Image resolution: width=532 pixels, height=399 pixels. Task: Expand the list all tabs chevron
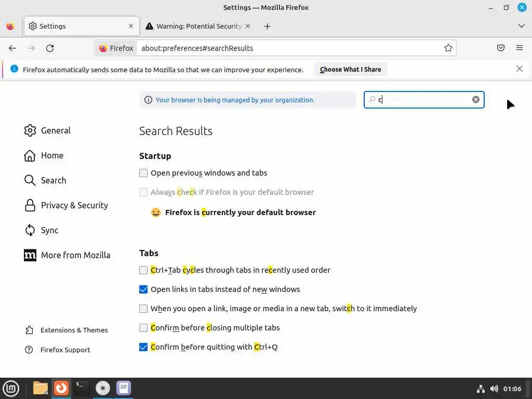tap(522, 26)
